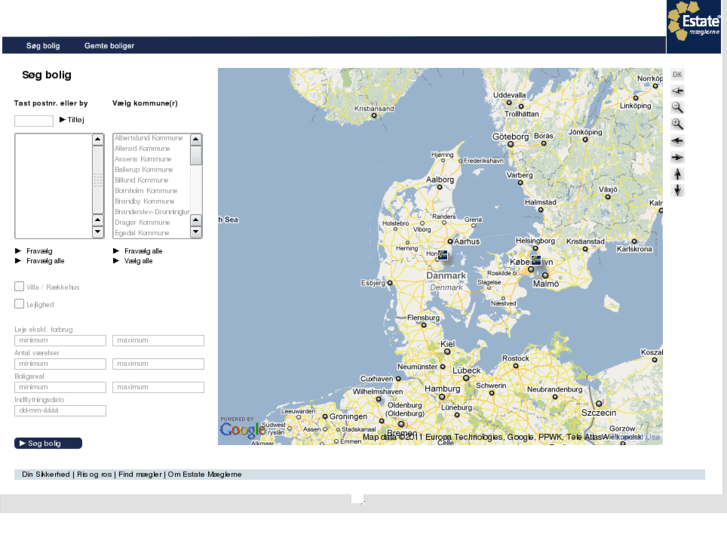The image size is (727, 545).
Task: Click the Estate marker near København
Action: point(536,260)
